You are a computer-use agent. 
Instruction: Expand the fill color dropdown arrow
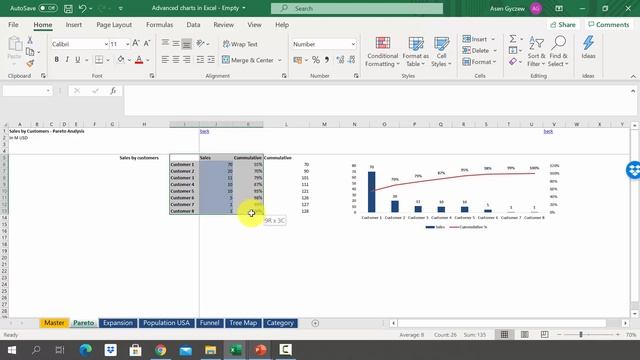[129, 60]
